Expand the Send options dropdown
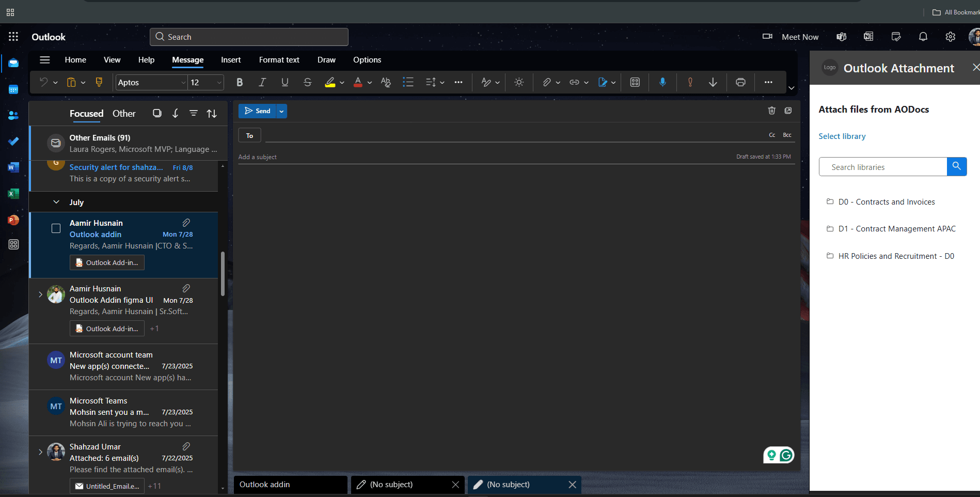The image size is (980, 497). point(281,111)
